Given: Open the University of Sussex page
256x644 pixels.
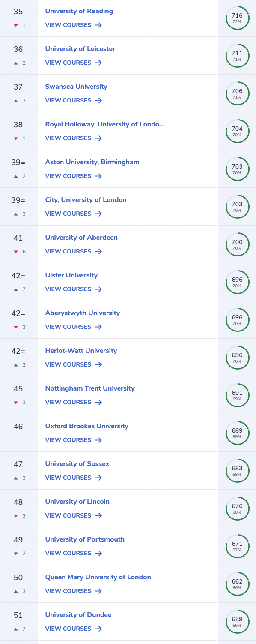Looking at the screenshot, I should (x=77, y=464).
